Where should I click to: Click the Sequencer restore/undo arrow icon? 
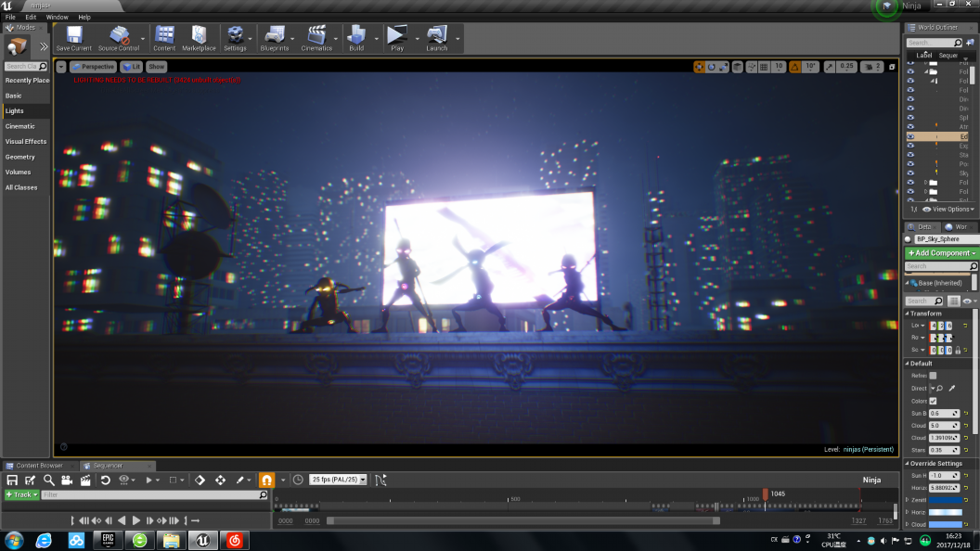(105, 480)
